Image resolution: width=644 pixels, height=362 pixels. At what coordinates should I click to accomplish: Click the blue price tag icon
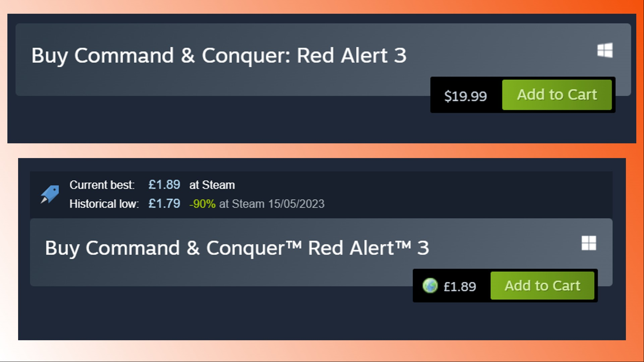(x=50, y=194)
